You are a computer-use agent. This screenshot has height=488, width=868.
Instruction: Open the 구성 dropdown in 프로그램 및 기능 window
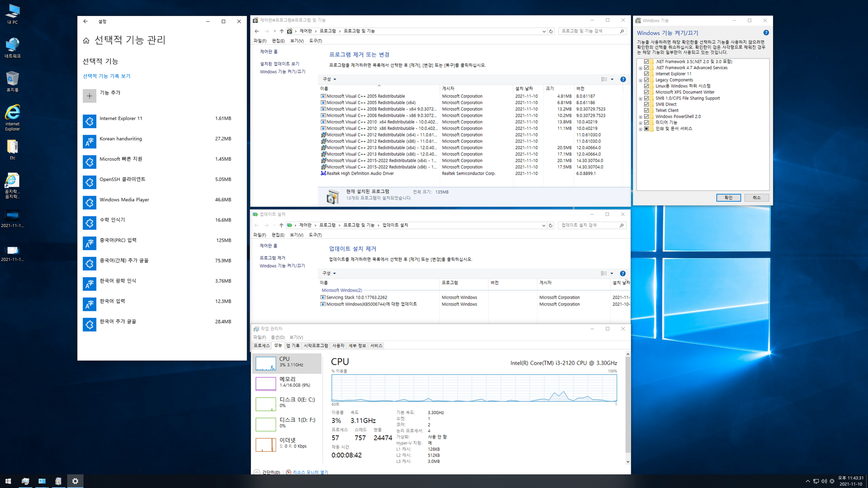329,79
